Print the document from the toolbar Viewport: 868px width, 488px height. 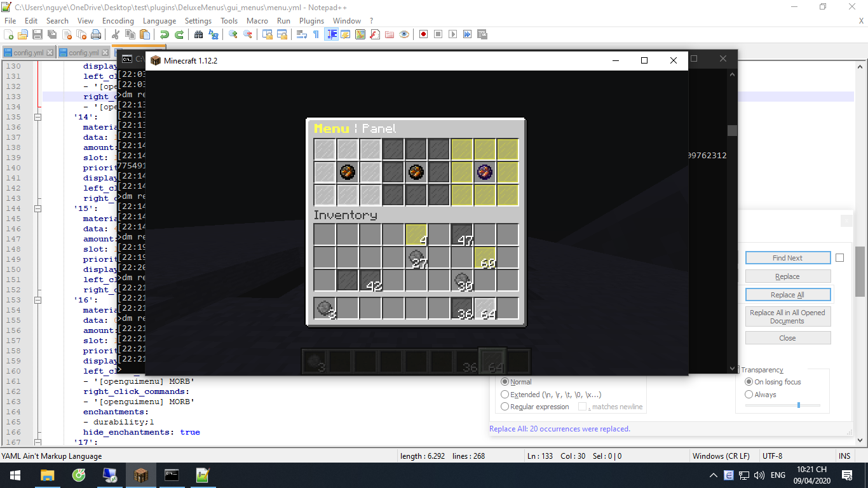(96, 34)
